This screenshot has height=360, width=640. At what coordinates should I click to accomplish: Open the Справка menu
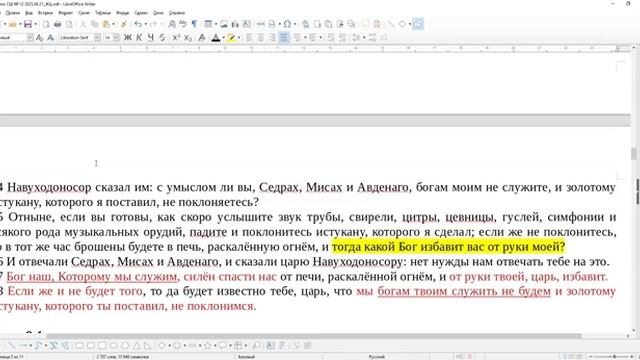pyautogui.click(x=177, y=13)
